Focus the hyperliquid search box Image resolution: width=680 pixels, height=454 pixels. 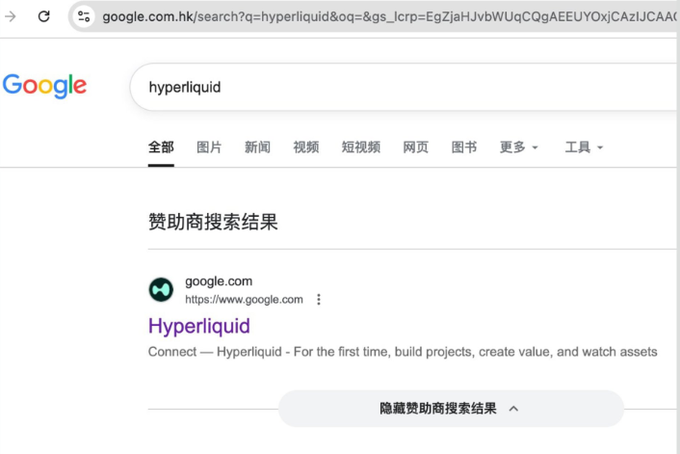[403, 87]
